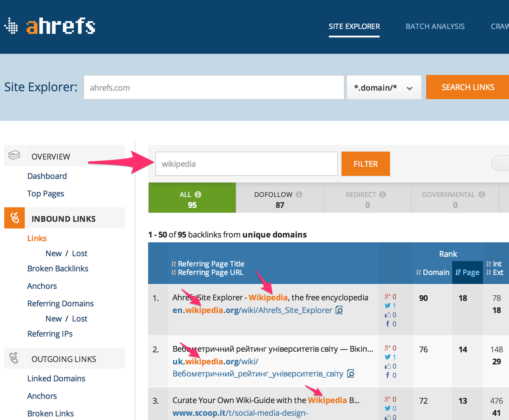
Task: Click info icon next to DOFOLLOW
Action: click(x=299, y=194)
